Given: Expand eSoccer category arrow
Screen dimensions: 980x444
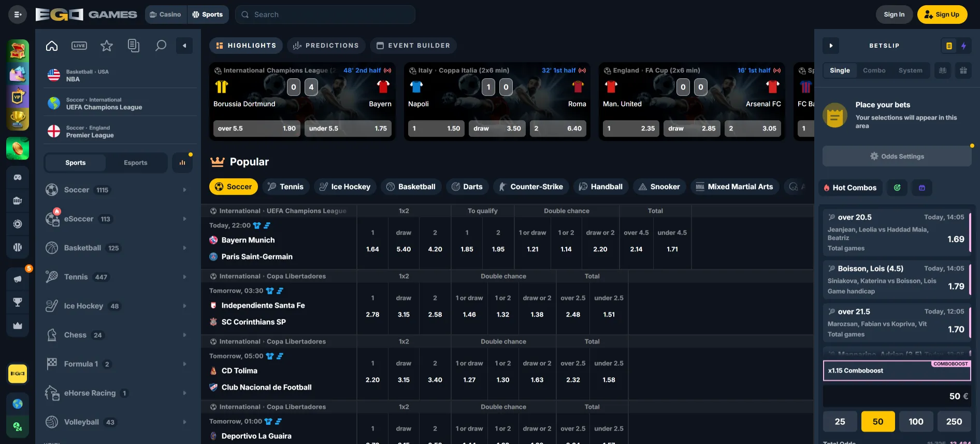Looking at the screenshot, I should pos(184,219).
